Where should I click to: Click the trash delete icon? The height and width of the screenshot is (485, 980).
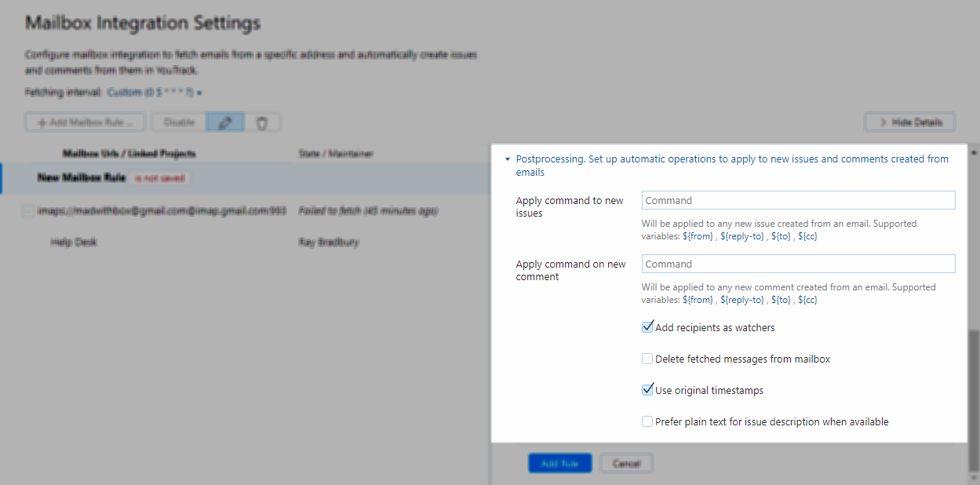tap(262, 122)
